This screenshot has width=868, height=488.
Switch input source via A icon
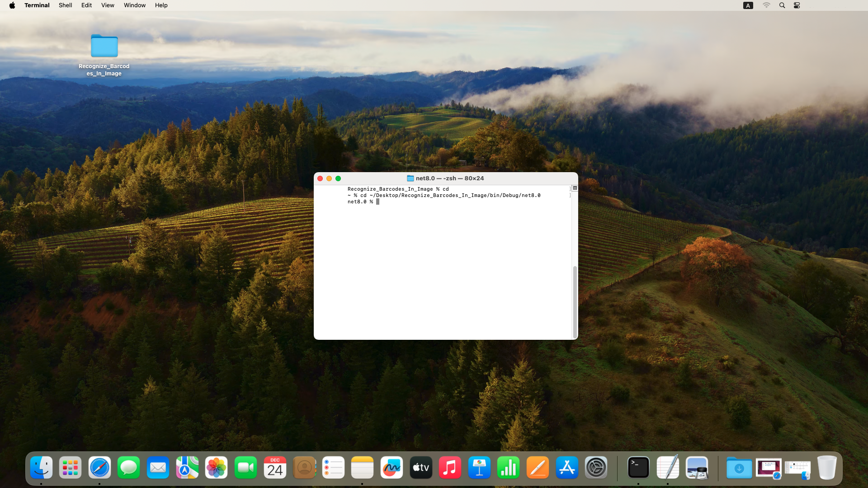(x=748, y=5)
